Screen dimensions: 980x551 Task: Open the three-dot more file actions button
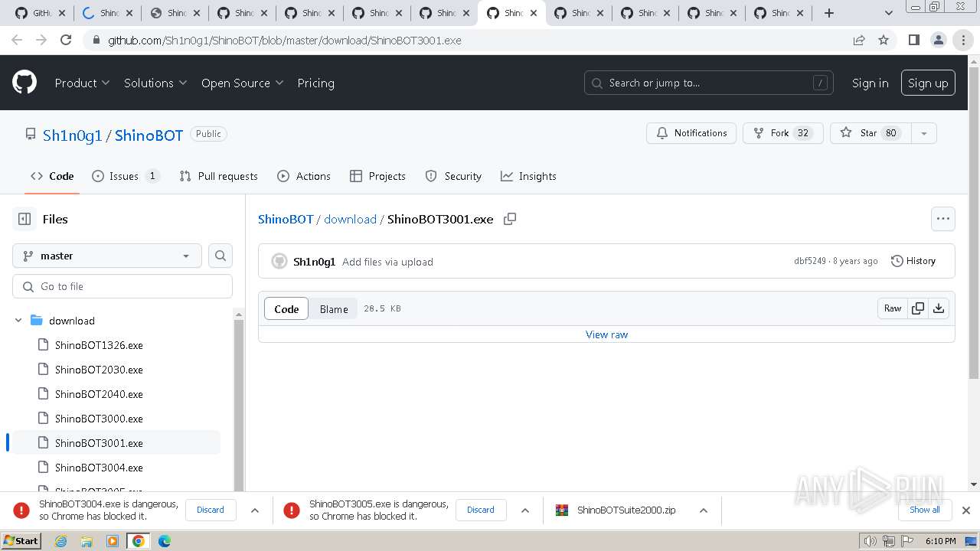tap(942, 219)
